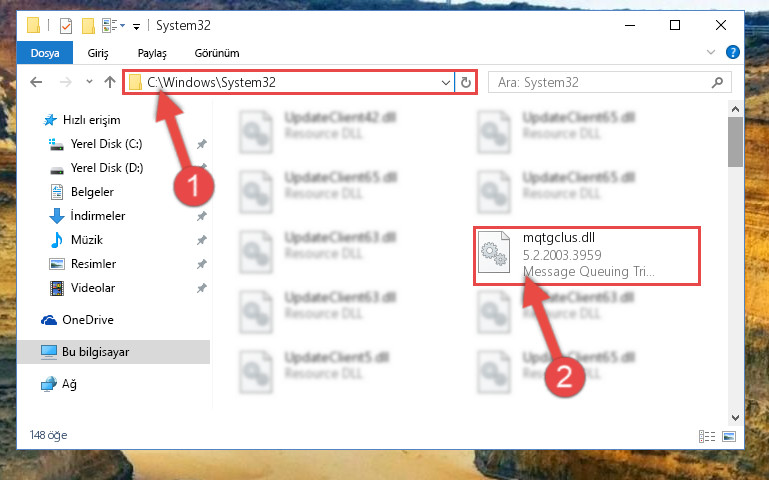Select the mqtgclus.dll file
Image resolution: width=769 pixels, height=480 pixels.
tap(587, 255)
